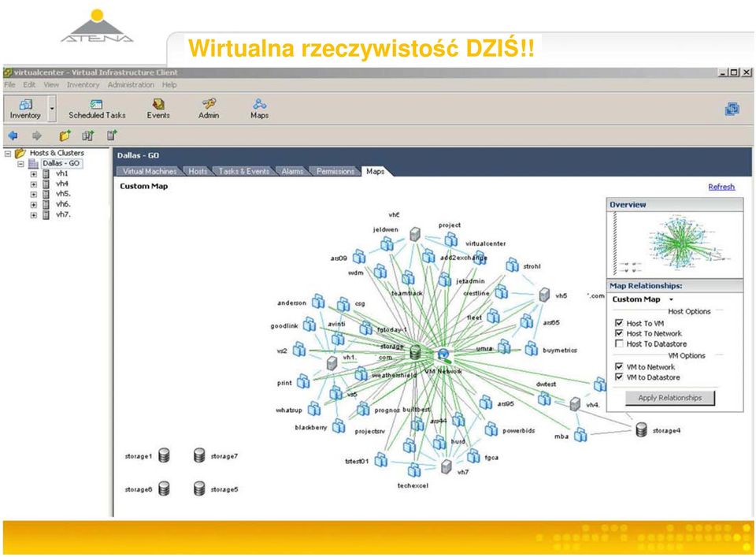The height and width of the screenshot is (557, 756).
Task: Toggle the Host To Network checkbox
Action: tap(619, 332)
